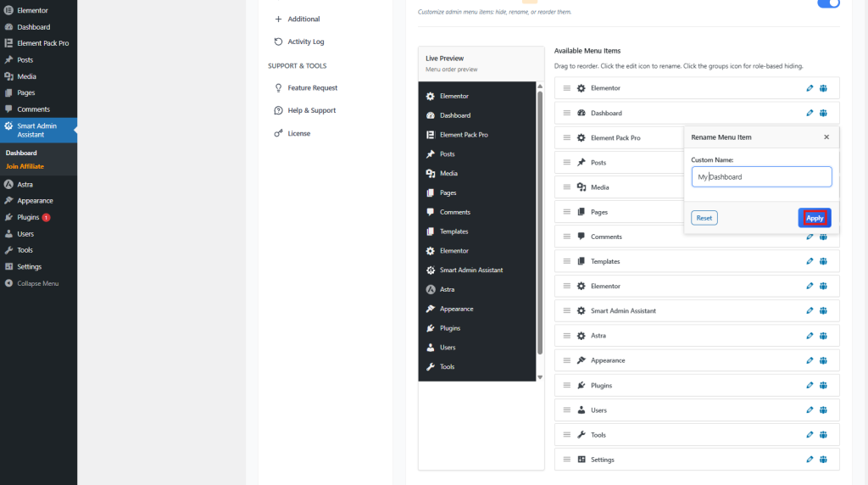Close the Rename Menu Item popup
Viewport: 868px width, 485px height.
point(826,137)
